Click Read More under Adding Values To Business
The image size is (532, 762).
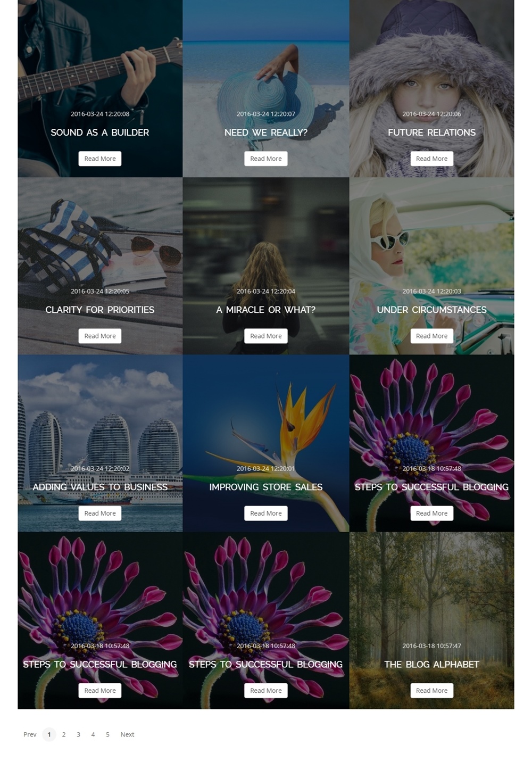pos(100,513)
